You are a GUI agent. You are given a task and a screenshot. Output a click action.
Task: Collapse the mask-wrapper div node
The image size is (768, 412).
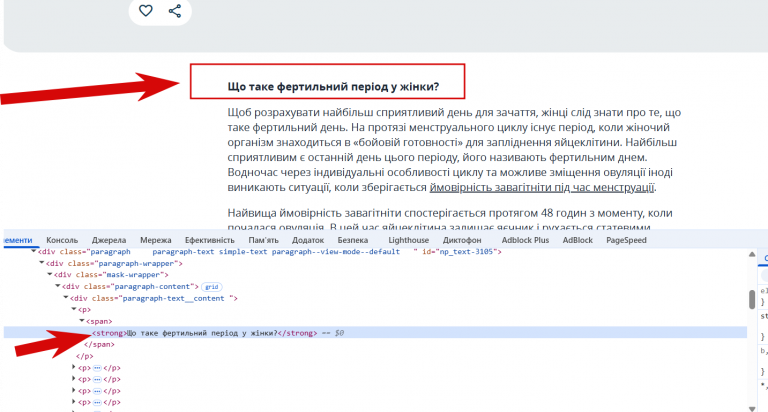pyautogui.click(x=49, y=274)
